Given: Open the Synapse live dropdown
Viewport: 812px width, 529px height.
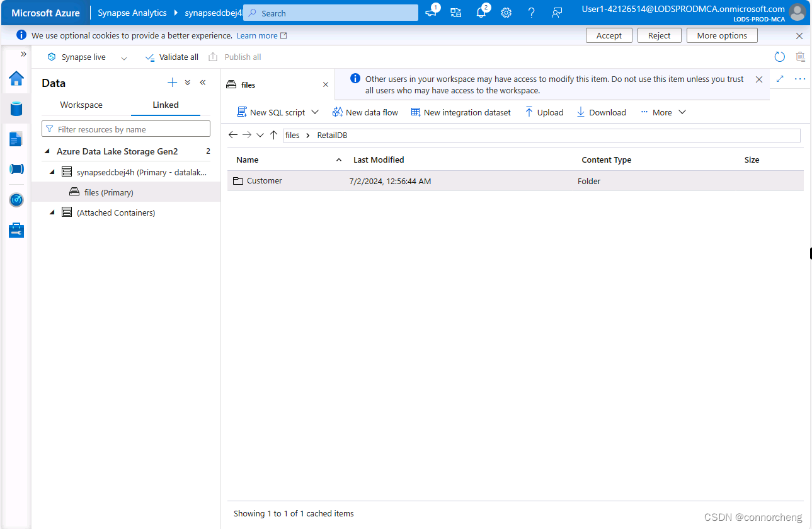Looking at the screenshot, I should [124, 57].
